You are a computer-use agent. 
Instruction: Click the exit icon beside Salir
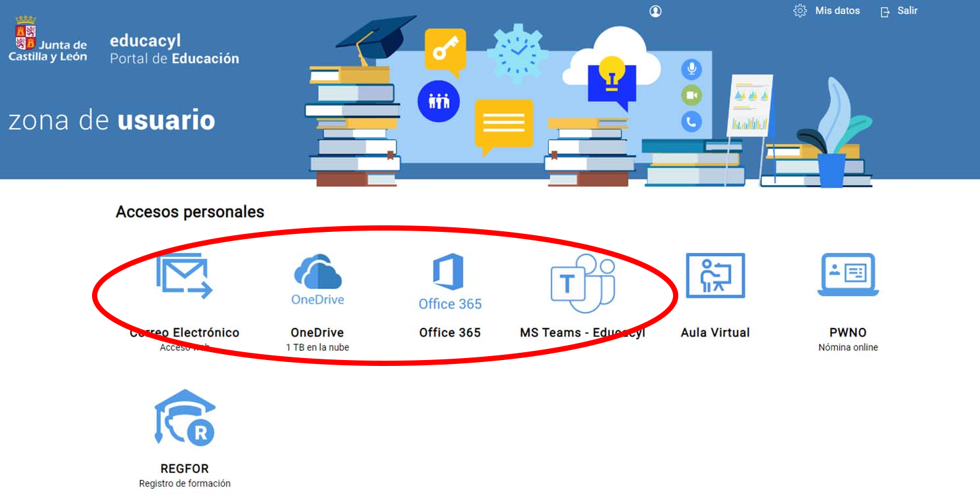click(885, 11)
